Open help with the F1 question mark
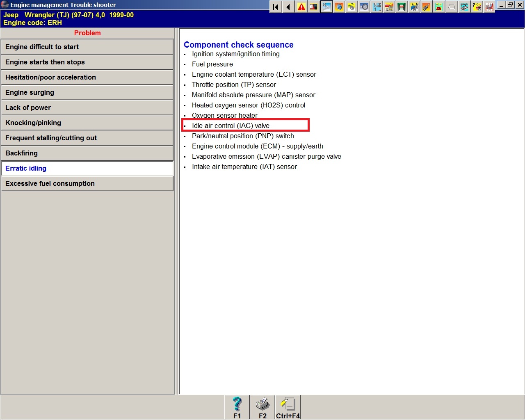 [237, 407]
